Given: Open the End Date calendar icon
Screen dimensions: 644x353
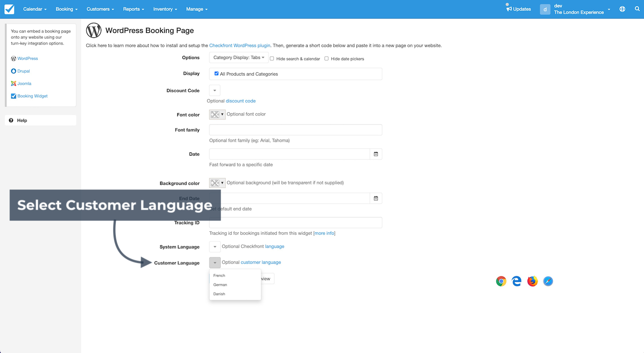Looking at the screenshot, I should tap(376, 198).
